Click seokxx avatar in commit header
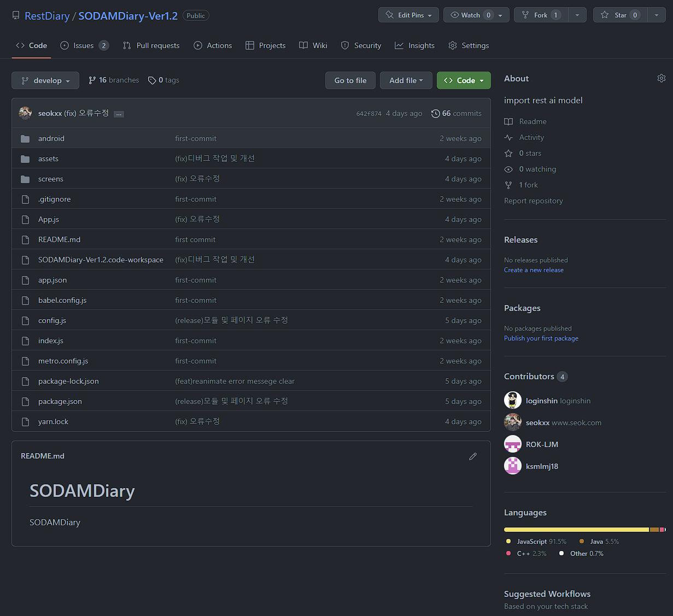This screenshot has height=616, width=673. [25, 113]
